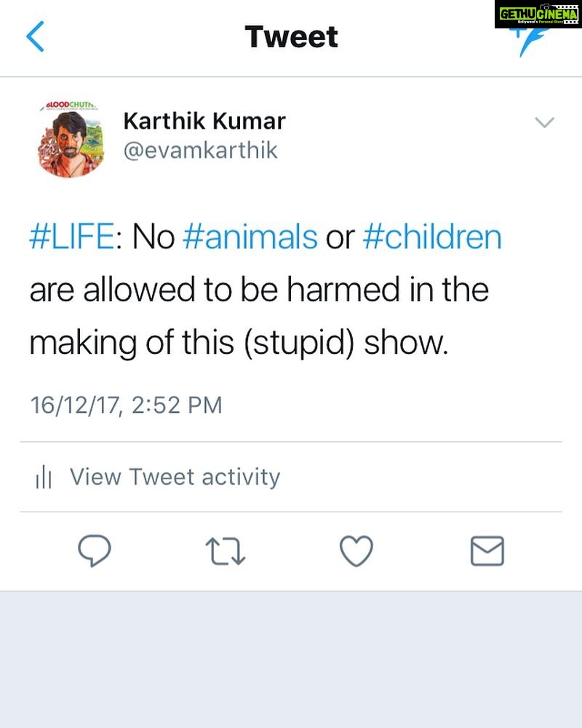Reply using the speech bubble icon
Screen dimensions: 582x728
tap(95, 550)
